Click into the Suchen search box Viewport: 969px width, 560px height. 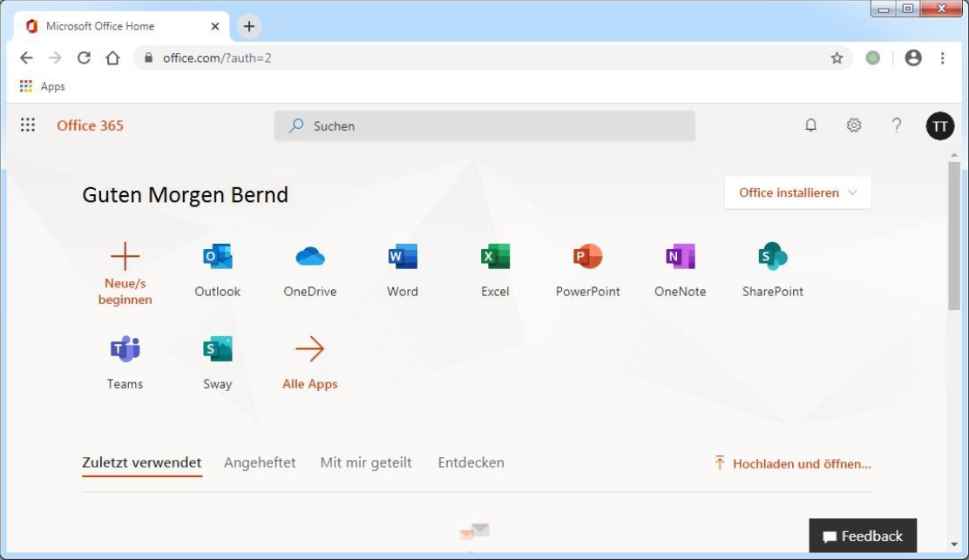tap(484, 126)
